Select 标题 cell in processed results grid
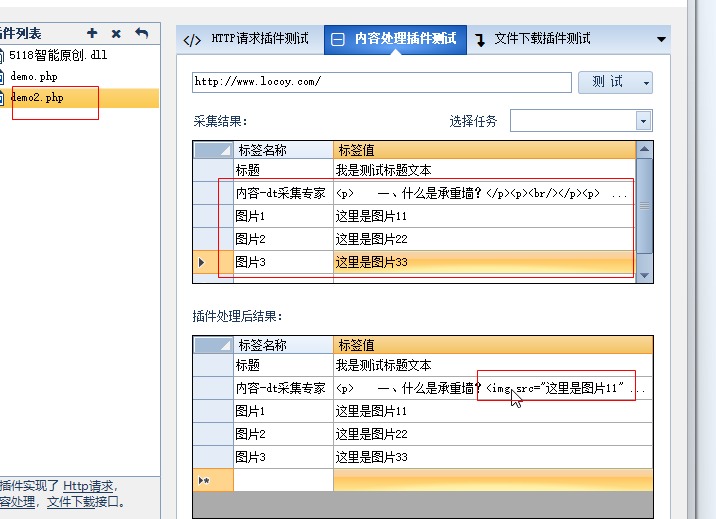Screen dimensions: 716x519 coord(283,365)
